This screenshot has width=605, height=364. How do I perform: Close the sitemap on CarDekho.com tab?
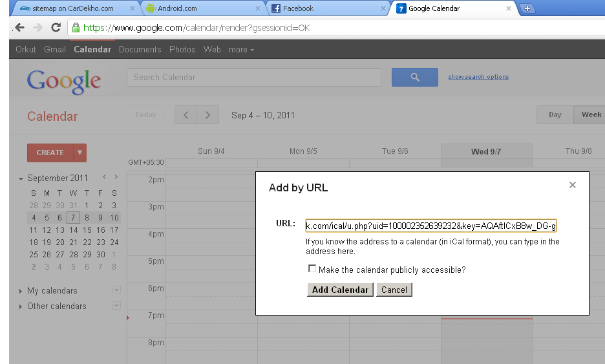133,8
